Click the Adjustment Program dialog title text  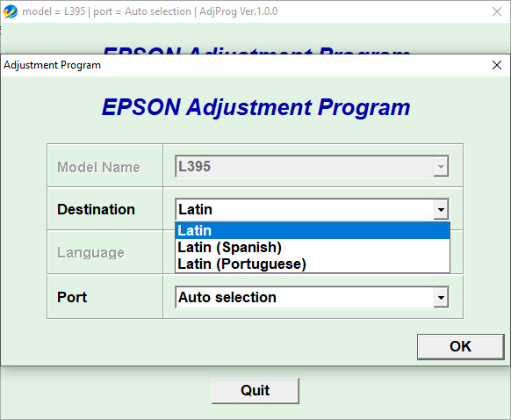pos(52,65)
